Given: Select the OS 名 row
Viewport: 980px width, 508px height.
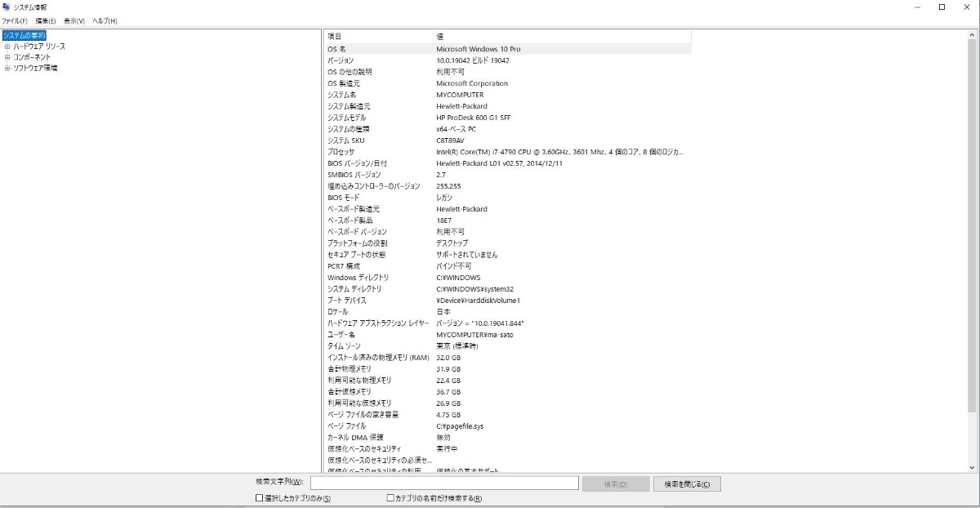Looking at the screenshot, I should coord(508,49).
